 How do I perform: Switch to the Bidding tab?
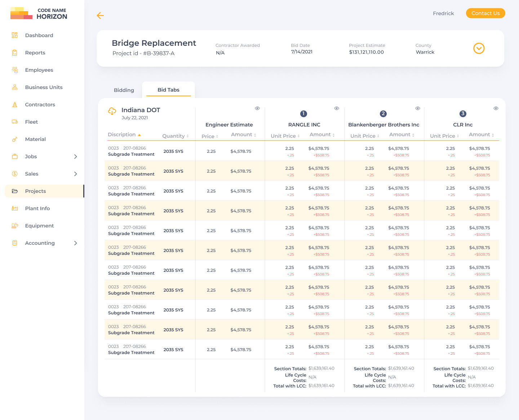point(124,90)
